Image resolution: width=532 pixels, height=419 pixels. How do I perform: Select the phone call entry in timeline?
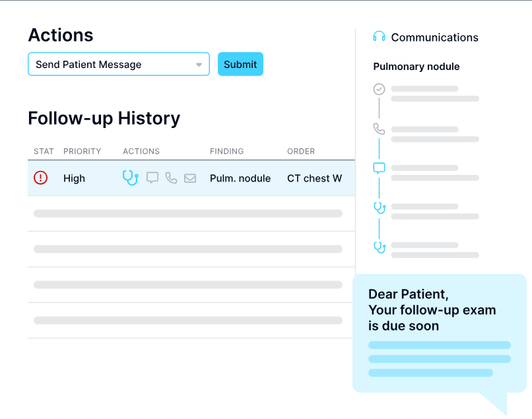pyautogui.click(x=379, y=129)
